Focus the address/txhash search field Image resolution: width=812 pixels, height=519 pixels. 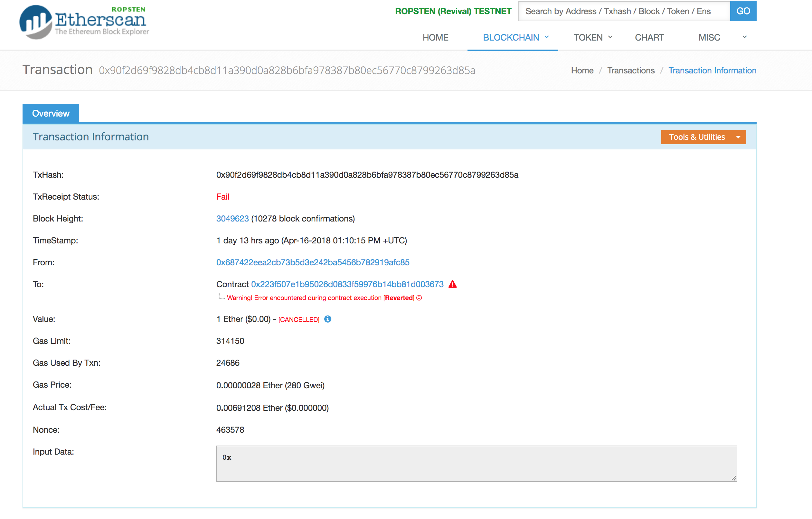pyautogui.click(x=624, y=11)
